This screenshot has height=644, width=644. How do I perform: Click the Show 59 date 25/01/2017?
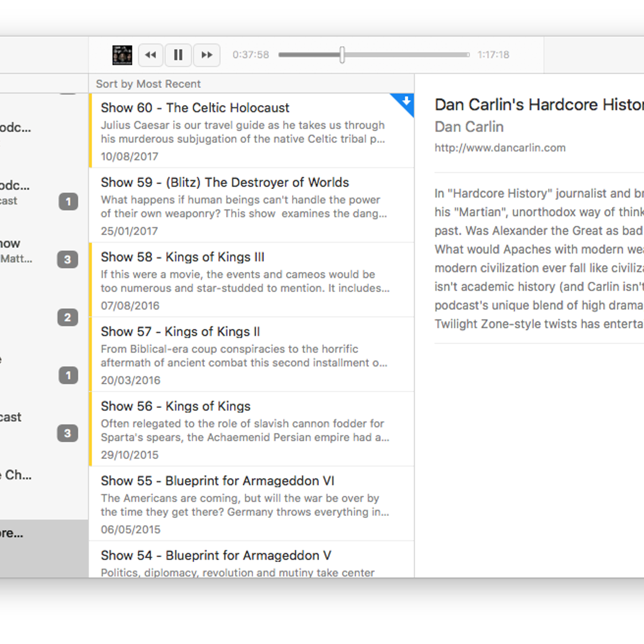point(129,231)
